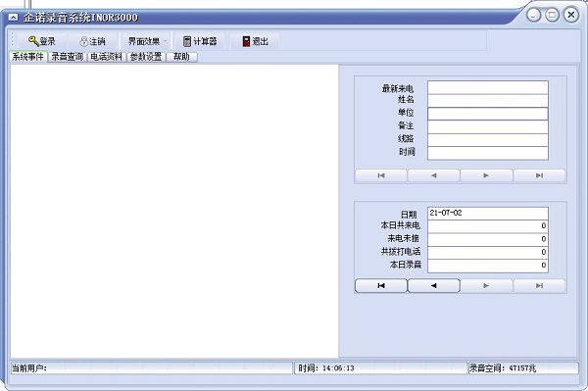This screenshot has height=391, width=588.
Task: Go to previous date statistics record
Action: [x=433, y=286]
